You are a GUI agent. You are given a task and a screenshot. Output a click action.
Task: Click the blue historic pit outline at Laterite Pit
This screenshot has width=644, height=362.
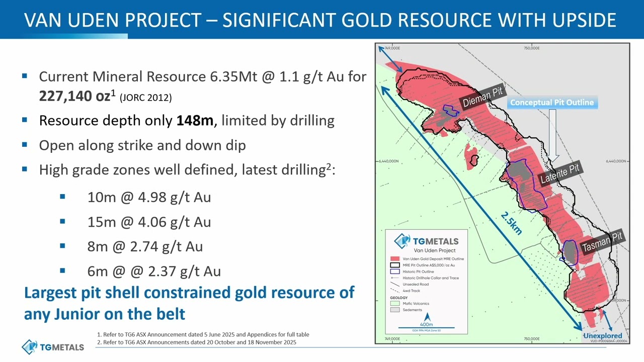pyautogui.click(x=526, y=185)
